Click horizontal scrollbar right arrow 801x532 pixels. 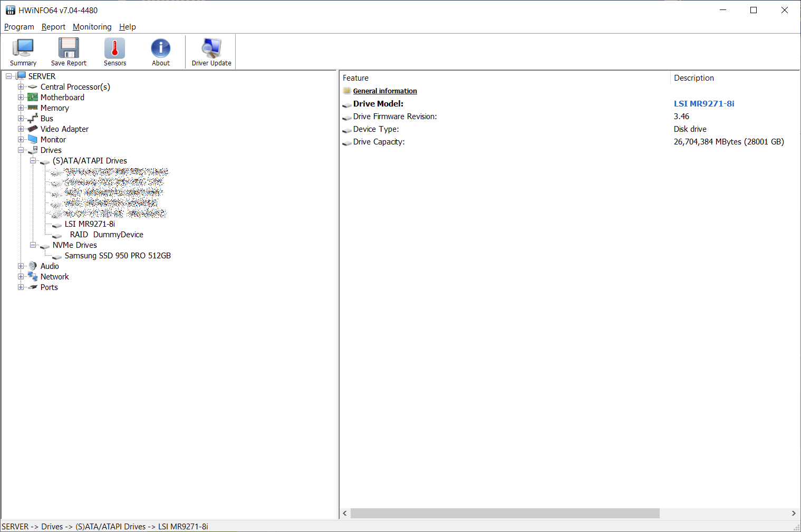pos(794,514)
